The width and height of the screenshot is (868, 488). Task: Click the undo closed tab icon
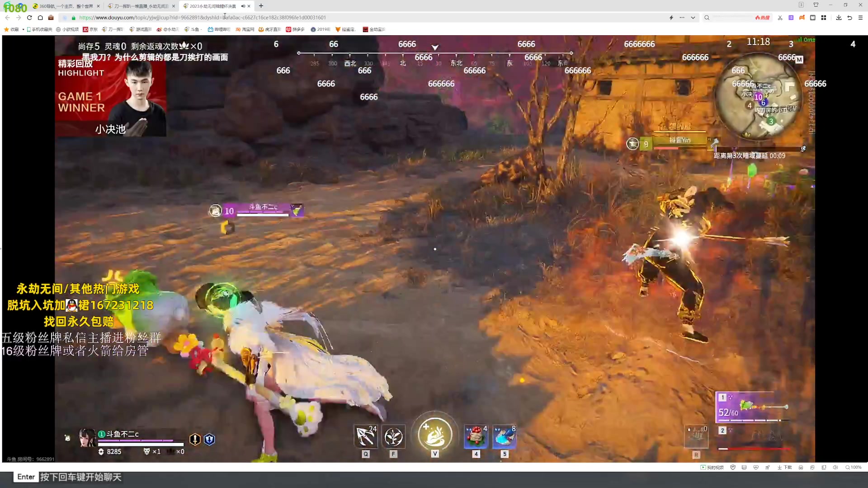point(849,18)
